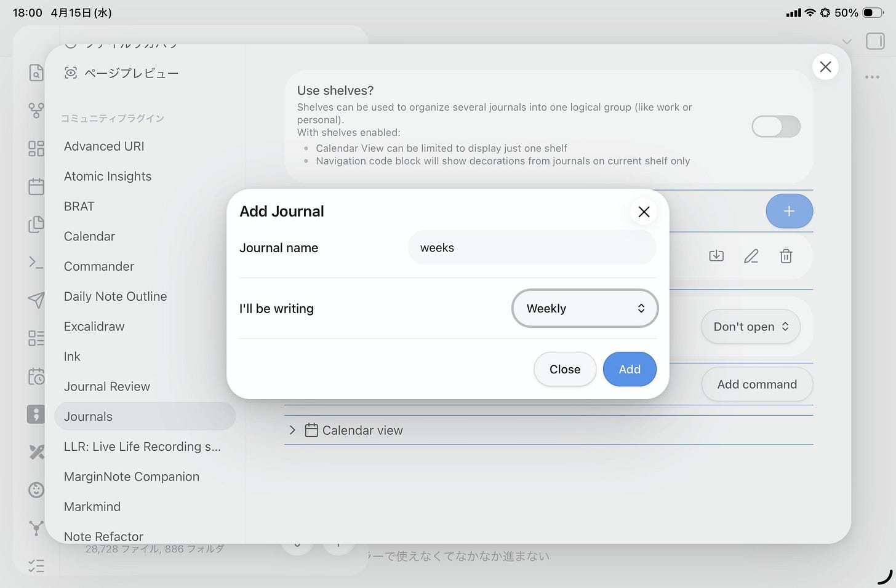Click Add command button
Viewport: 896px width, 588px height.
(x=757, y=384)
